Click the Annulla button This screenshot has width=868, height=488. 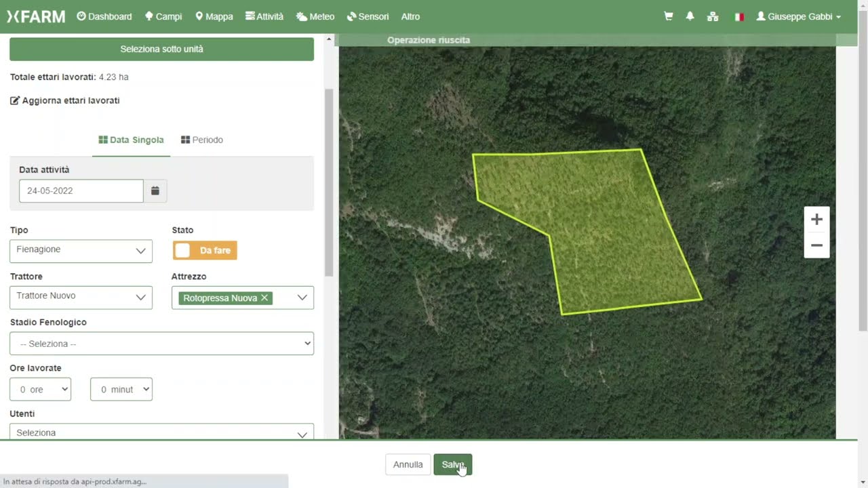tap(408, 464)
